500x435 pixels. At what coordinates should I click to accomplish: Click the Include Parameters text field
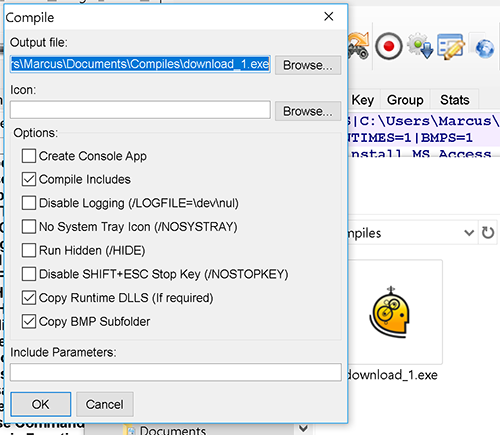click(176, 372)
